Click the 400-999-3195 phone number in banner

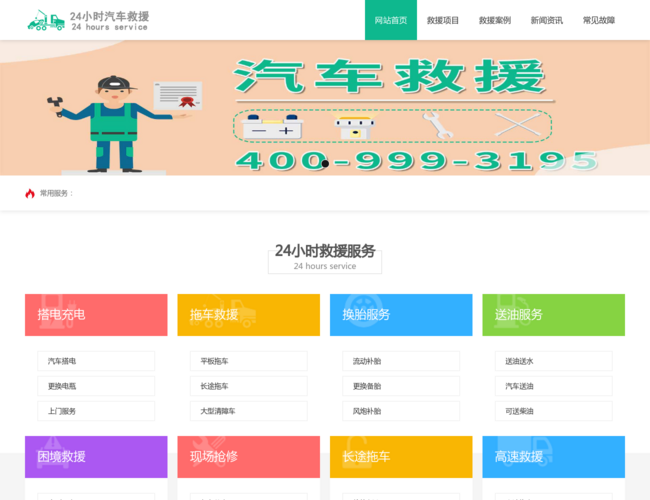tap(417, 161)
